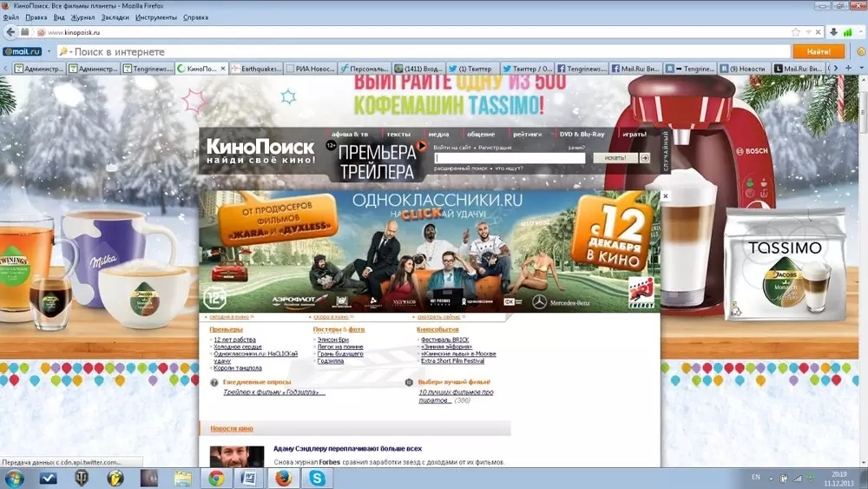Close the Odnoklassniki.ru banner ad
868x489 pixels.
pyautogui.click(x=666, y=196)
